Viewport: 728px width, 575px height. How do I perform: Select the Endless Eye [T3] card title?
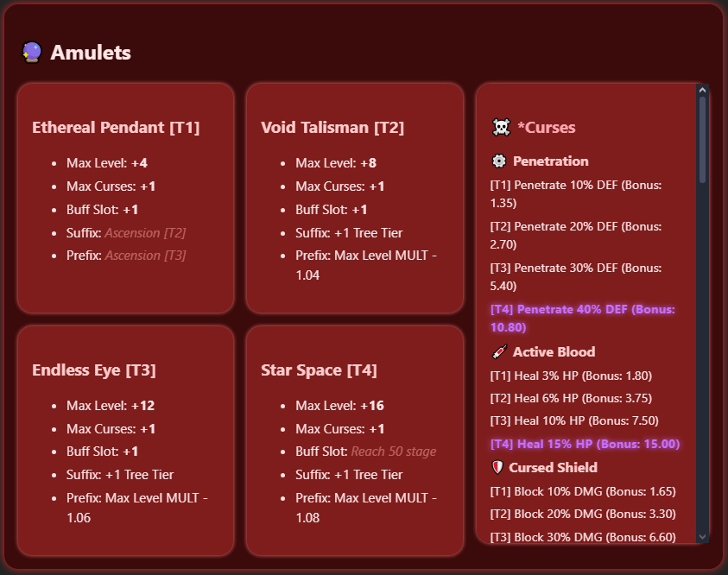[94, 370]
